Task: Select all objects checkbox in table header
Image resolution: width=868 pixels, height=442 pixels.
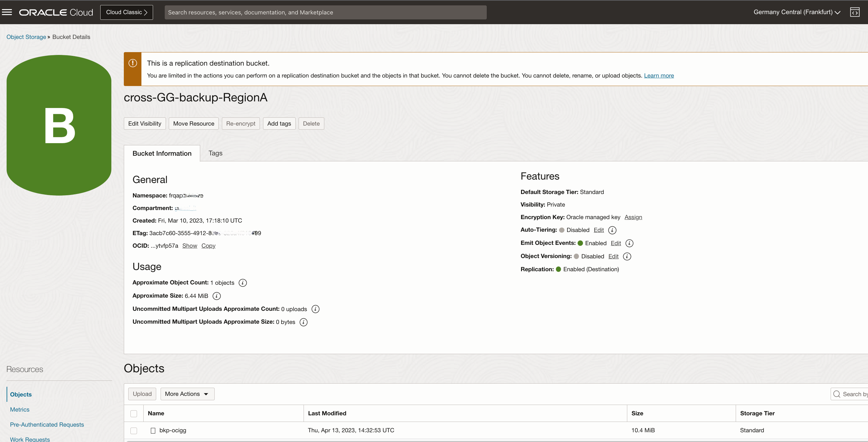Action: tap(134, 413)
